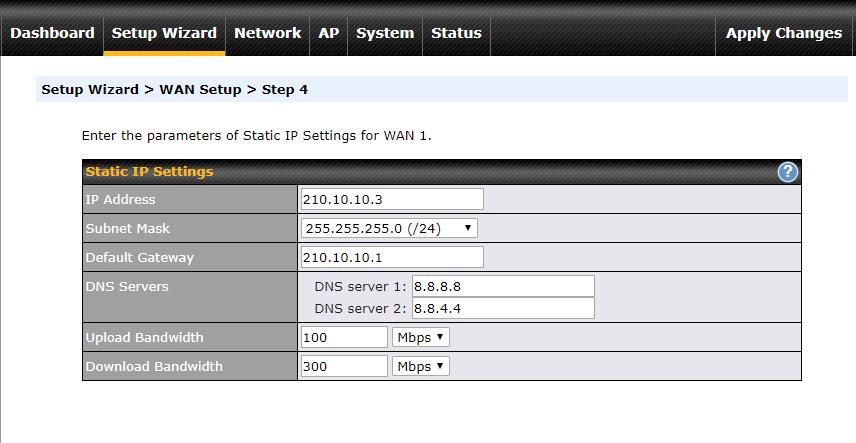Screen dimensions: 856x443
Task: Focus the Default Gateway input field
Action: (x=392, y=257)
